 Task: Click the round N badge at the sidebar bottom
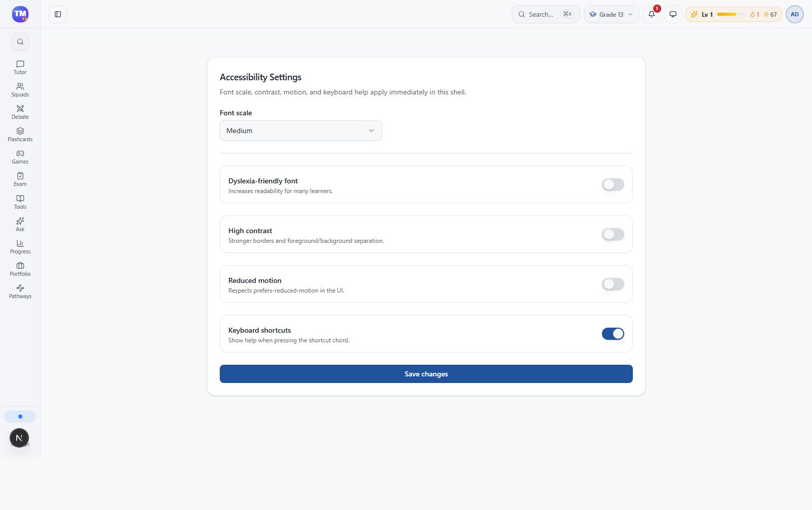point(19,438)
